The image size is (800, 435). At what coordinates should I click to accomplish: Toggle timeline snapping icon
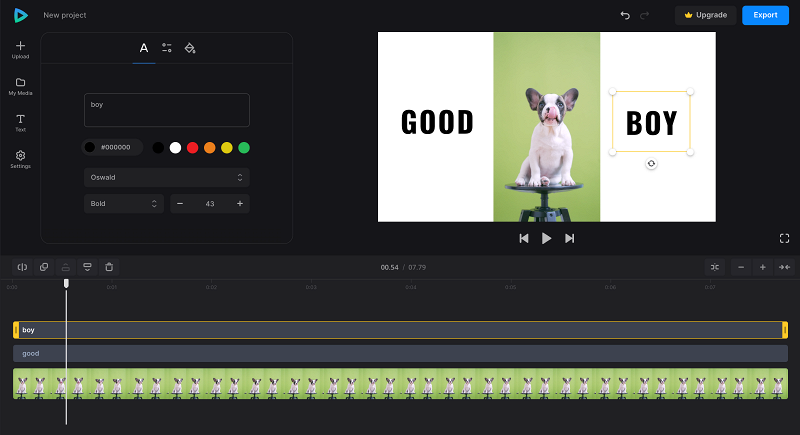coord(715,267)
